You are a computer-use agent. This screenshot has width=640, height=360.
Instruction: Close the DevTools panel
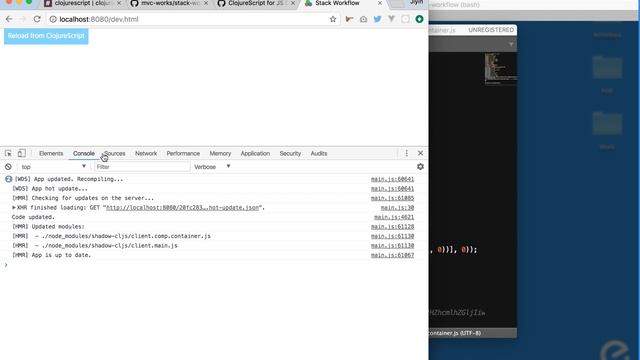coord(420,153)
